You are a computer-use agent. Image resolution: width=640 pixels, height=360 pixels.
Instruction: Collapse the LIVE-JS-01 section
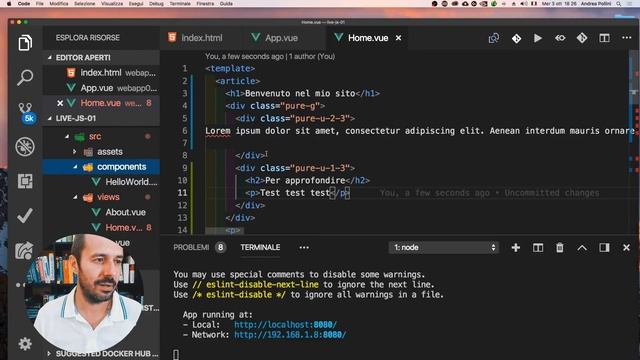[50, 118]
